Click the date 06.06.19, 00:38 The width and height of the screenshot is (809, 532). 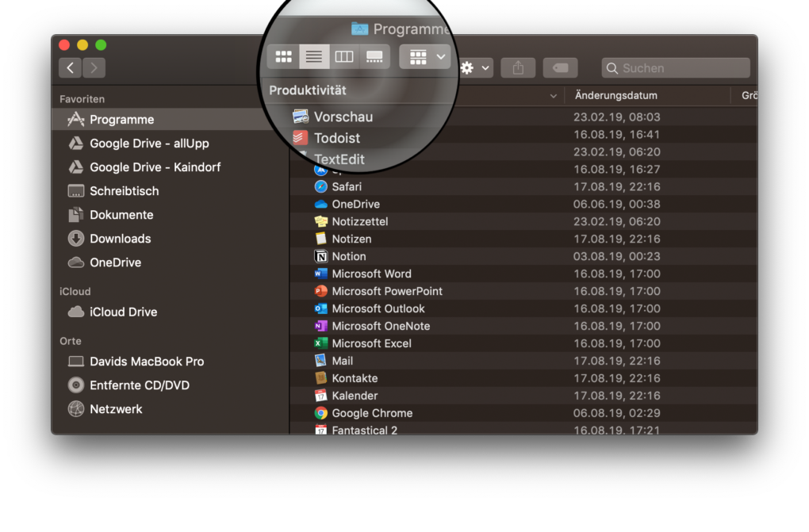(x=616, y=204)
